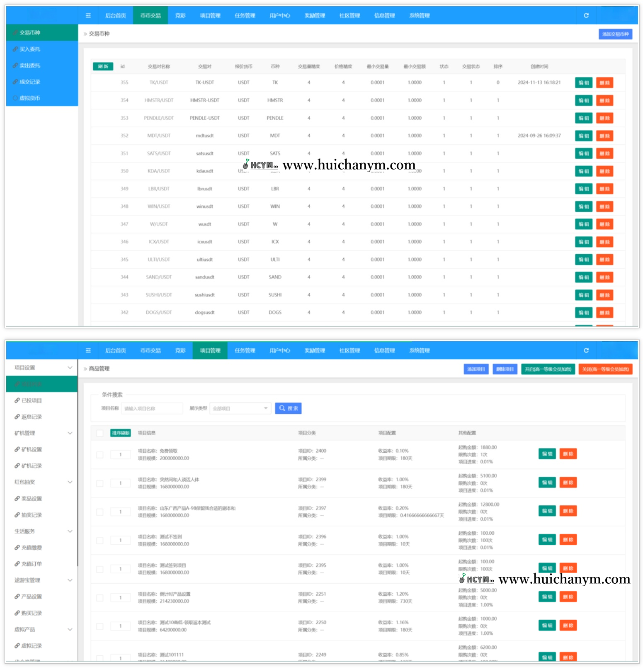Click the refresh icon in the upper panel header
Image resolution: width=643 pixels, height=672 pixels.
coord(586,16)
